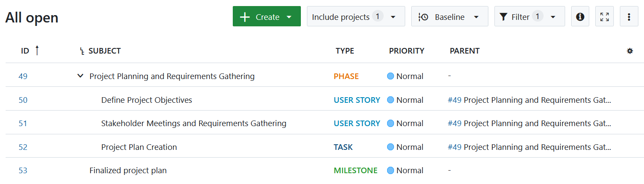644x184 pixels.
Task: Toggle hierarchy mode icon beside Subject header
Action: [82, 51]
